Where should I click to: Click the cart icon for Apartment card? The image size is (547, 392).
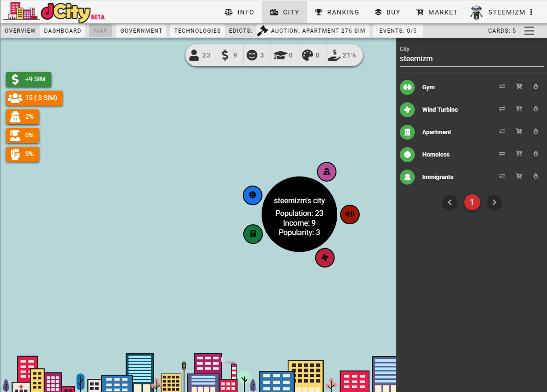pyautogui.click(x=519, y=131)
